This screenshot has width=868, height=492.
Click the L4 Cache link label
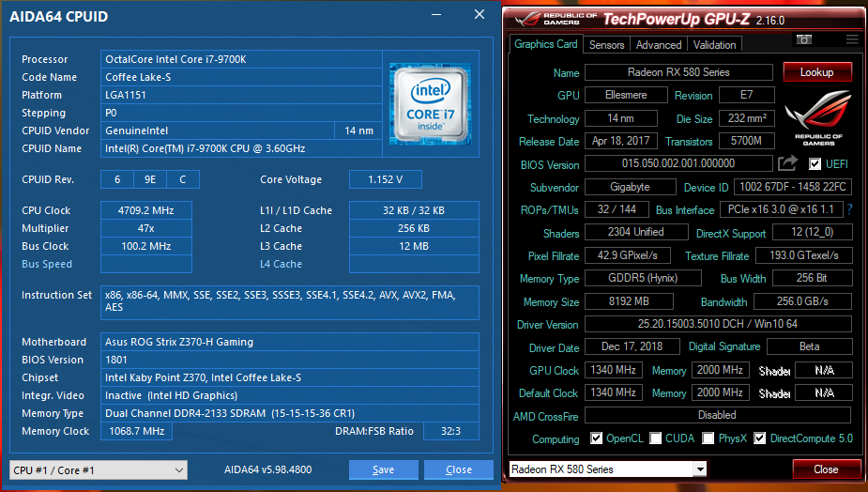(282, 264)
